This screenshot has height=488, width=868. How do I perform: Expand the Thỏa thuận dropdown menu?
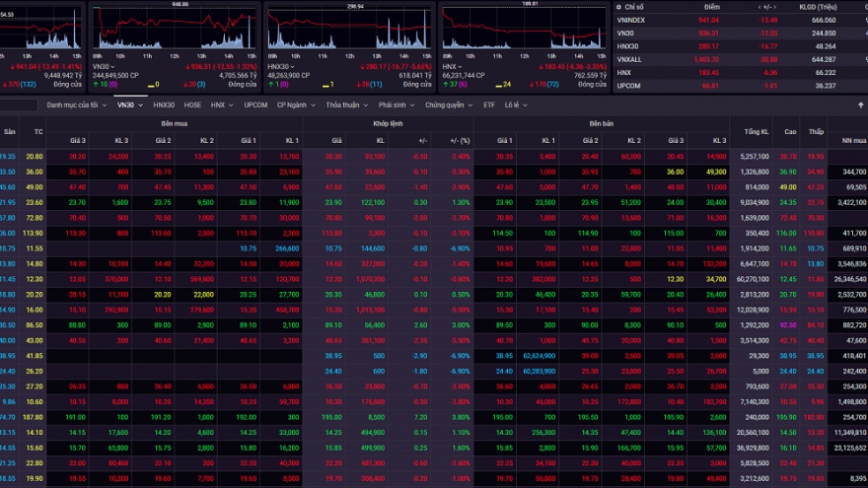pyautogui.click(x=346, y=105)
